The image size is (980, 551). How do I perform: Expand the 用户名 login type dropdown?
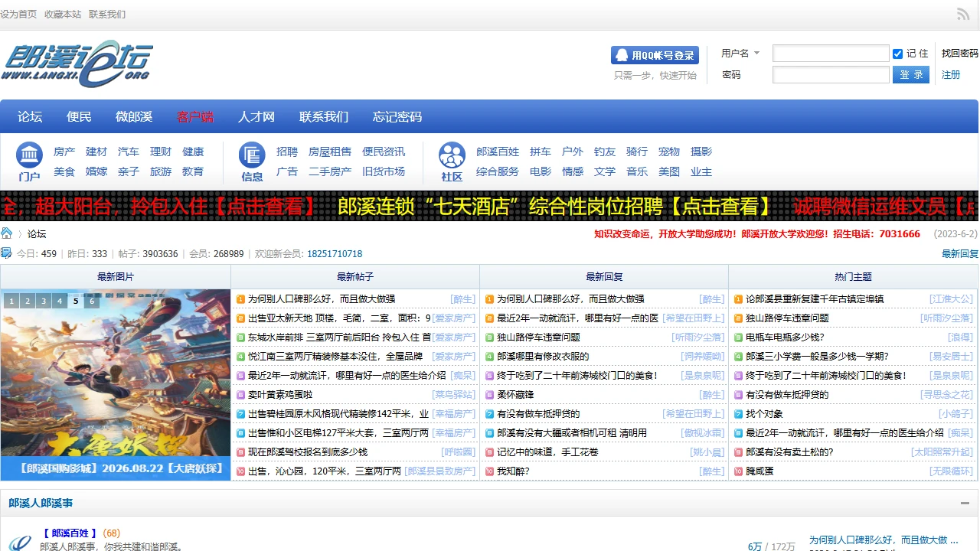[740, 54]
